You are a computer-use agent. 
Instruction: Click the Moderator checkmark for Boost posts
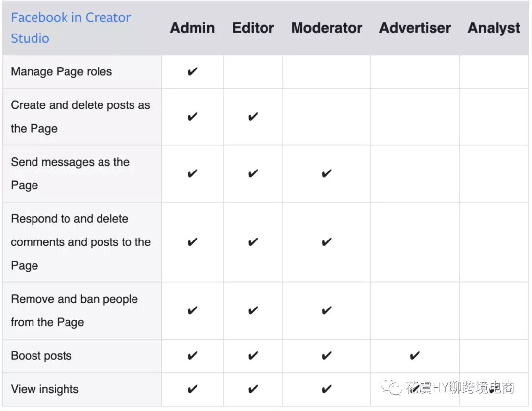click(327, 356)
